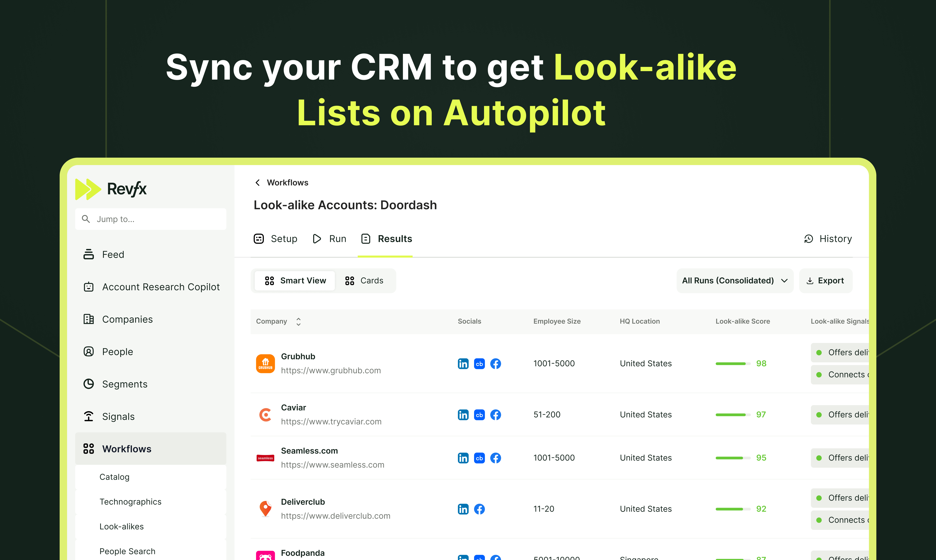Open Foodpanda company name

click(303, 553)
